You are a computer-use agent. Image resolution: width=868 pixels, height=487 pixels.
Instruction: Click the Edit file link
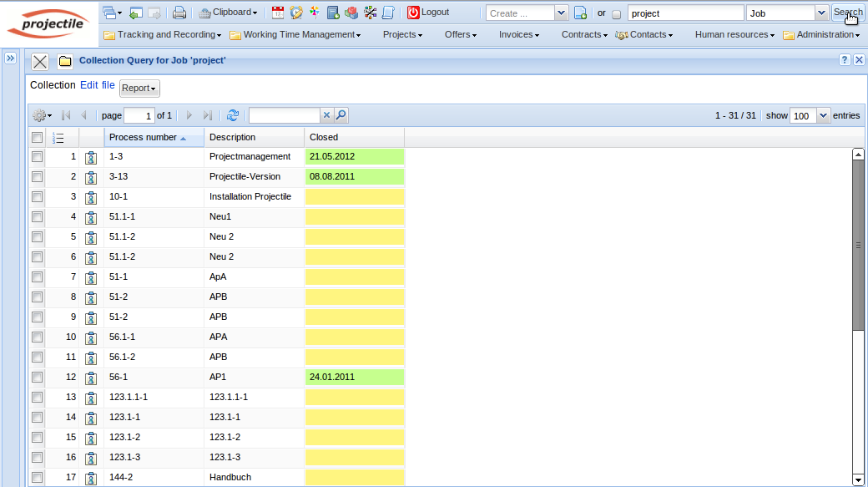[x=98, y=85]
